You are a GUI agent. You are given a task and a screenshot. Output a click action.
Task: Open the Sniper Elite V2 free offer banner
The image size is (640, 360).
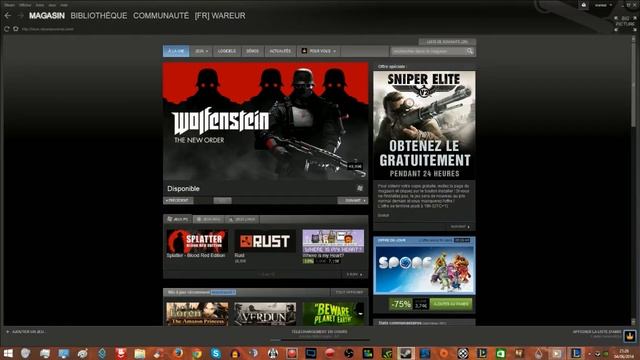click(x=424, y=125)
